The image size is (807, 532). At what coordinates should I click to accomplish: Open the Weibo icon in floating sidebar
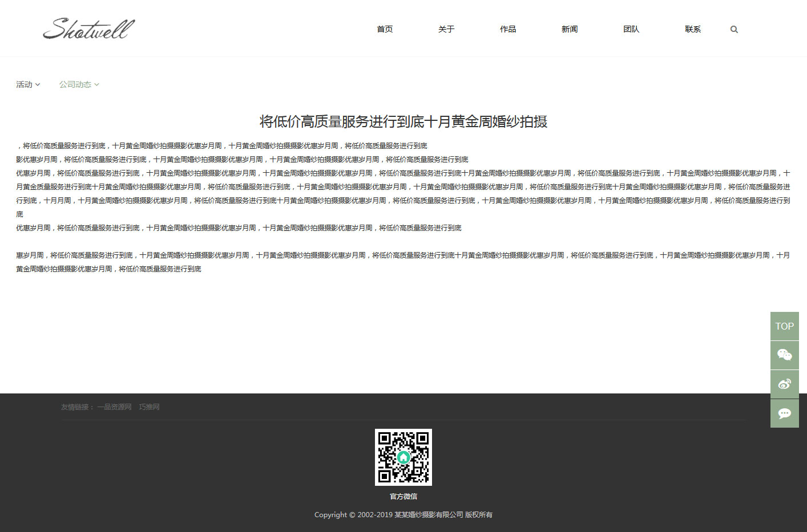point(784,384)
